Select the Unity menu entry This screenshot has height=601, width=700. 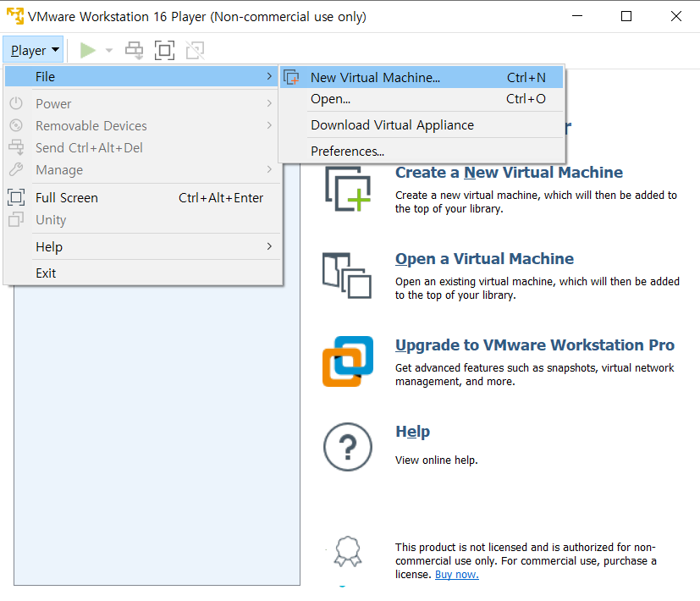(141, 220)
